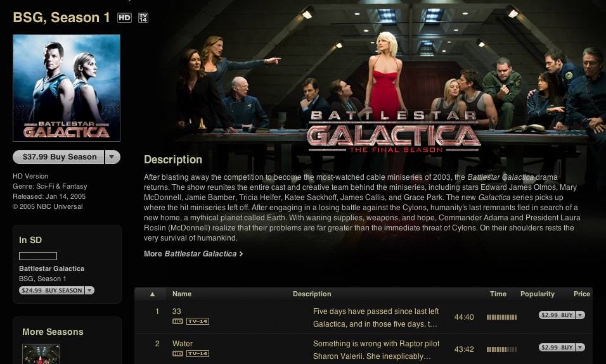Viewport: 606px width, 364px height.
Task: Click the TV-14 rating icon beside title
Action: 143,18
